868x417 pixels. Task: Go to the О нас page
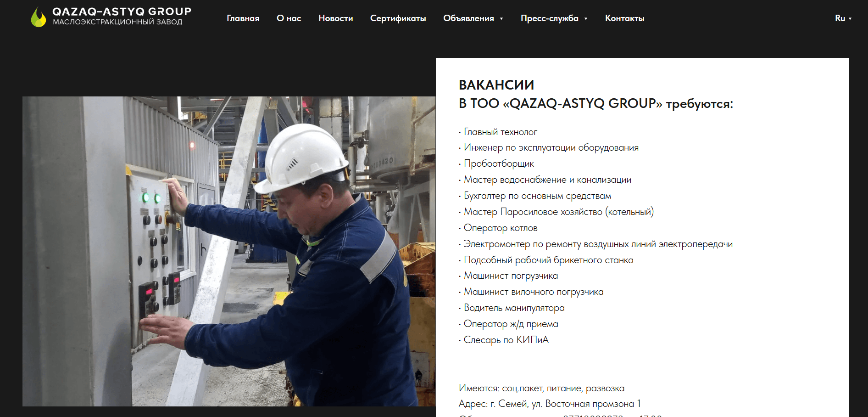(x=289, y=18)
